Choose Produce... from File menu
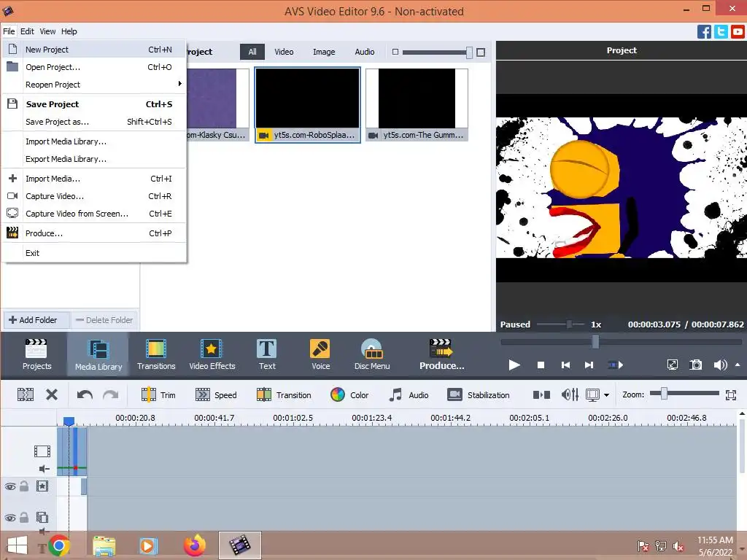Viewport: 747px width, 560px height. (x=94, y=233)
